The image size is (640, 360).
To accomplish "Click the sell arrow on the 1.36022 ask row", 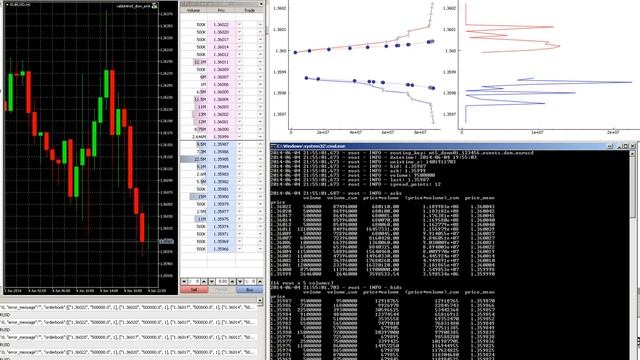I will click(x=240, y=24).
